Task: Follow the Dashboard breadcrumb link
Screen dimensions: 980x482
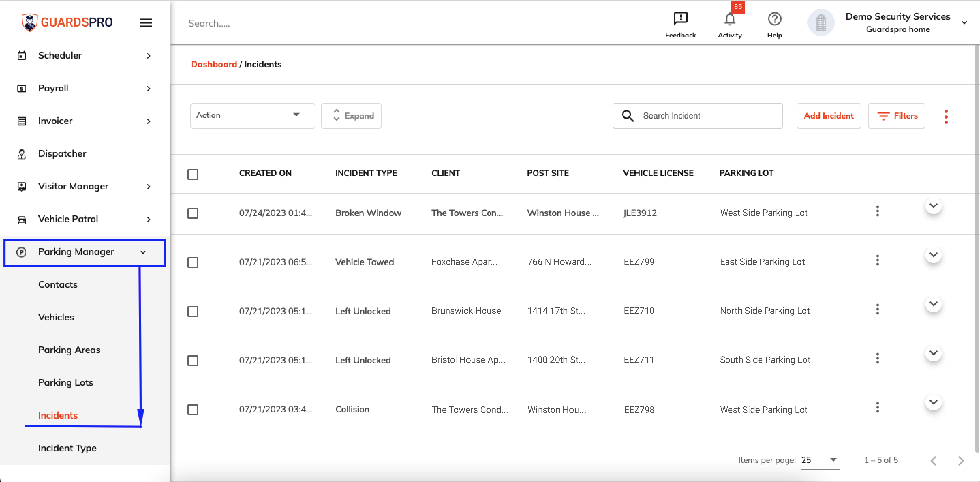Action: (x=214, y=64)
